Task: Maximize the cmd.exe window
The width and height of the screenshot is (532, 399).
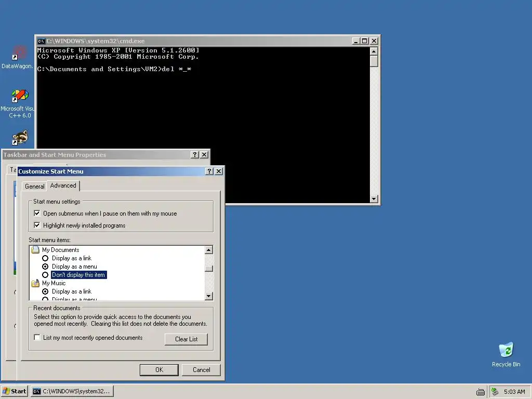Action: [364, 41]
